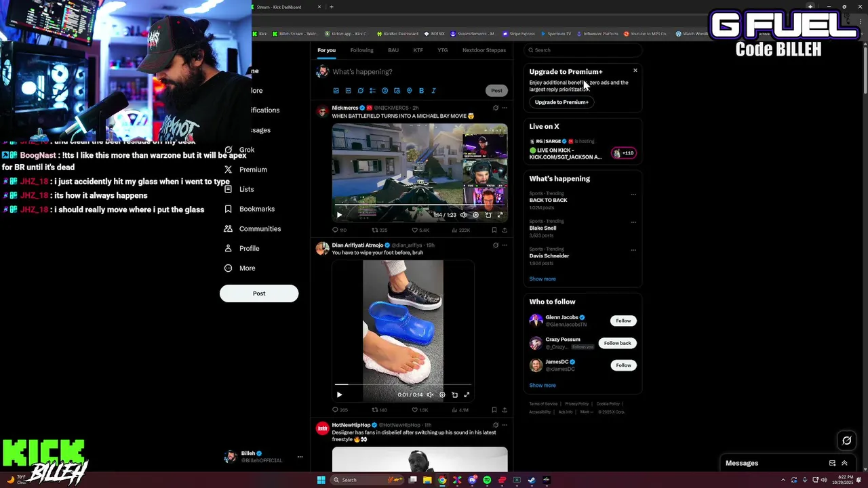The image size is (868, 488).
Task: Open File Explorer from the taskbar
Action: [427, 480]
